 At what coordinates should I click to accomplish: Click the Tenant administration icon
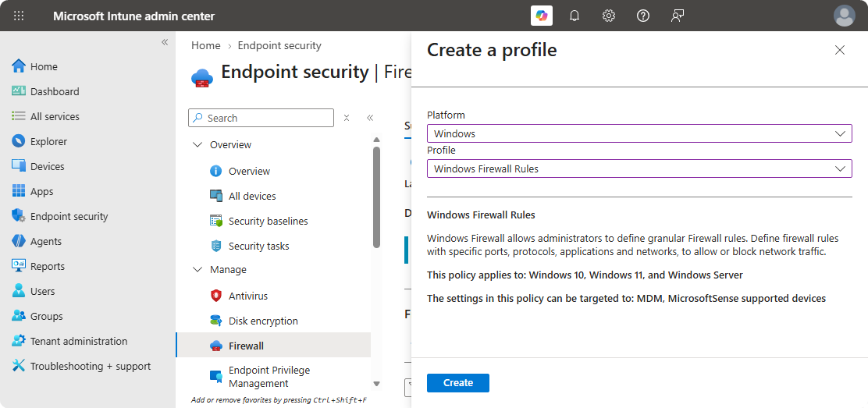click(19, 340)
